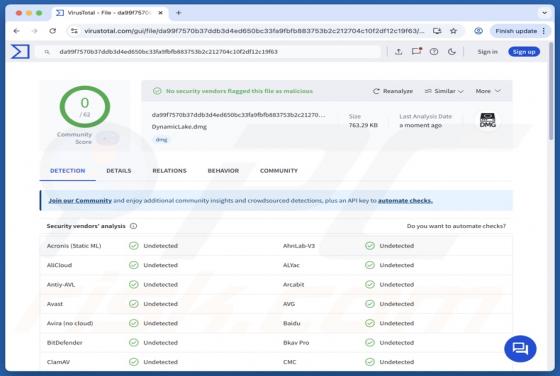This screenshot has height=376, width=560.
Task: Click the Join our Community link
Action: pyautogui.click(x=80, y=201)
